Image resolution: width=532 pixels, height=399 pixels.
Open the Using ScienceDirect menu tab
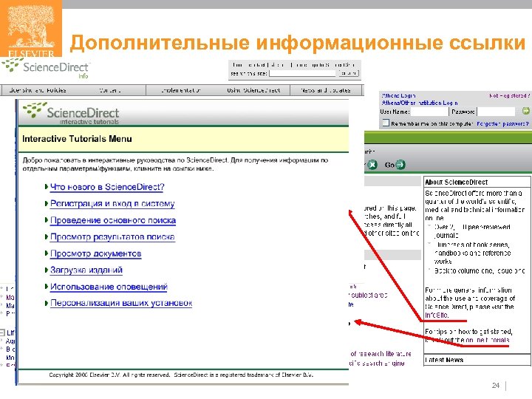pyautogui.click(x=253, y=90)
